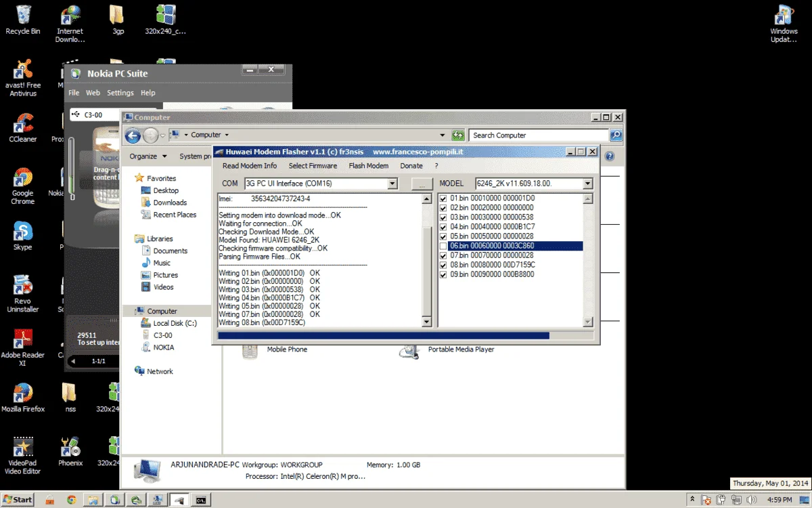This screenshot has height=508, width=812.
Task: Click the flashing progress bar
Action: 405,335
